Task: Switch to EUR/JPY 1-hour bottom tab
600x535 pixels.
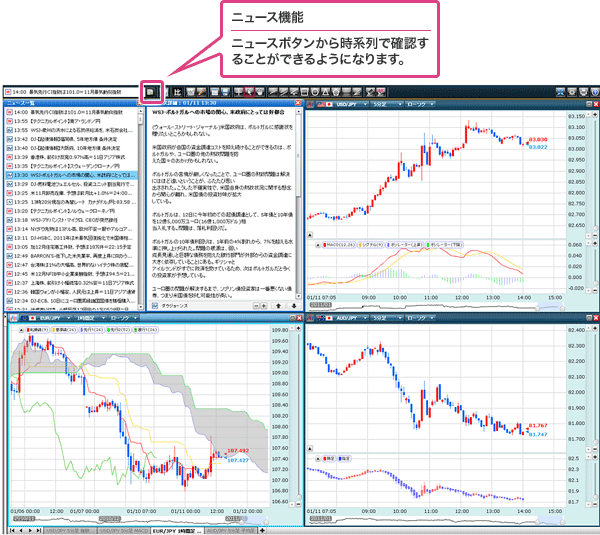Action: click(x=174, y=530)
